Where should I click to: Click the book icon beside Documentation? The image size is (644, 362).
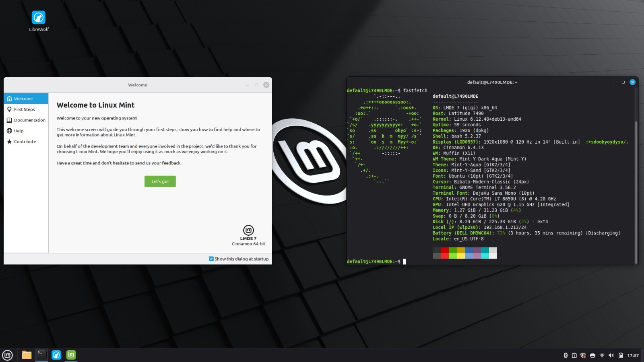pyautogui.click(x=9, y=120)
